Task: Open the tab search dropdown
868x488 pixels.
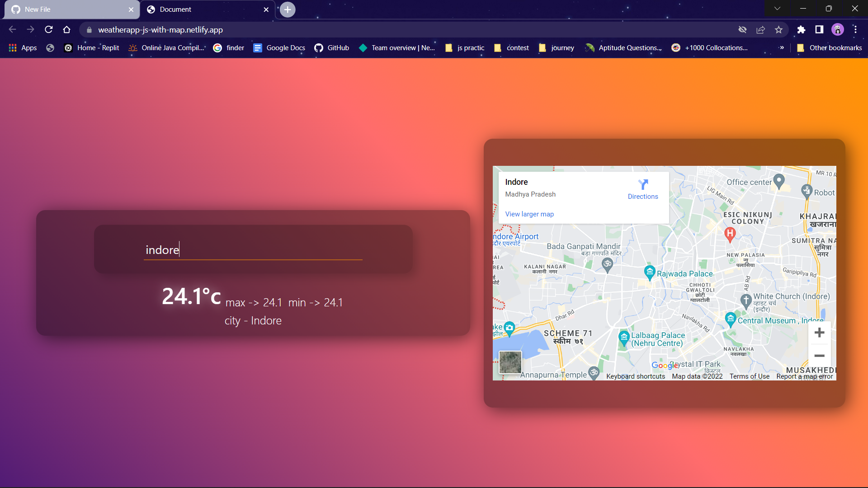Action: tap(778, 8)
